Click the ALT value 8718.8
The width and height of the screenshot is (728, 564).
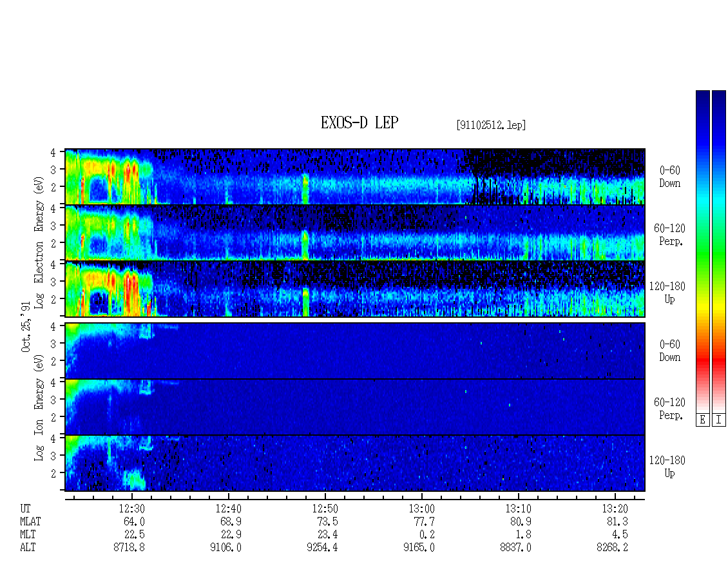pos(129,548)
